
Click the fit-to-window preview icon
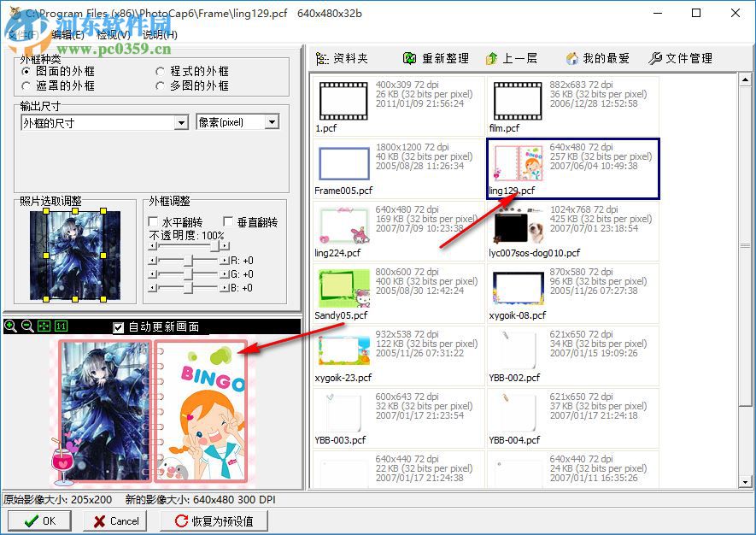[x=44, y=326]
